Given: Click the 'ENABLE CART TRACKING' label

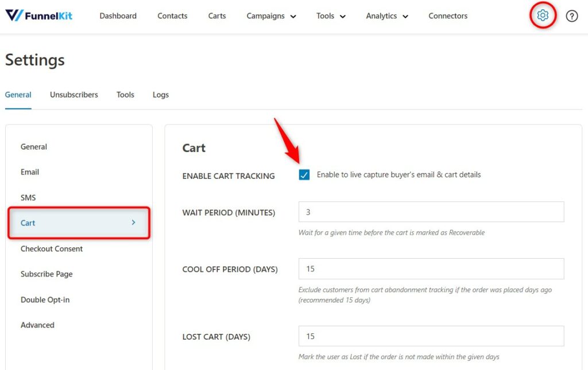Looking at the screenshot, I should pos(229,176).
